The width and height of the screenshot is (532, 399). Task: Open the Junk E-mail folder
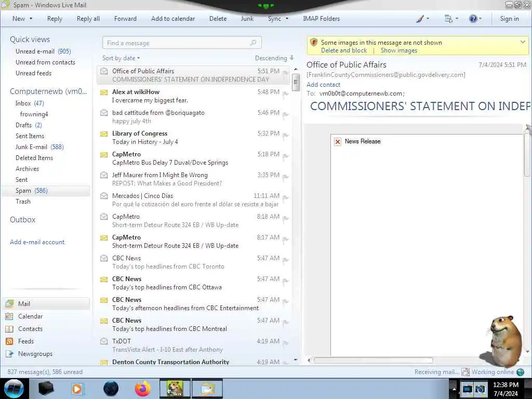coord(39,147)
